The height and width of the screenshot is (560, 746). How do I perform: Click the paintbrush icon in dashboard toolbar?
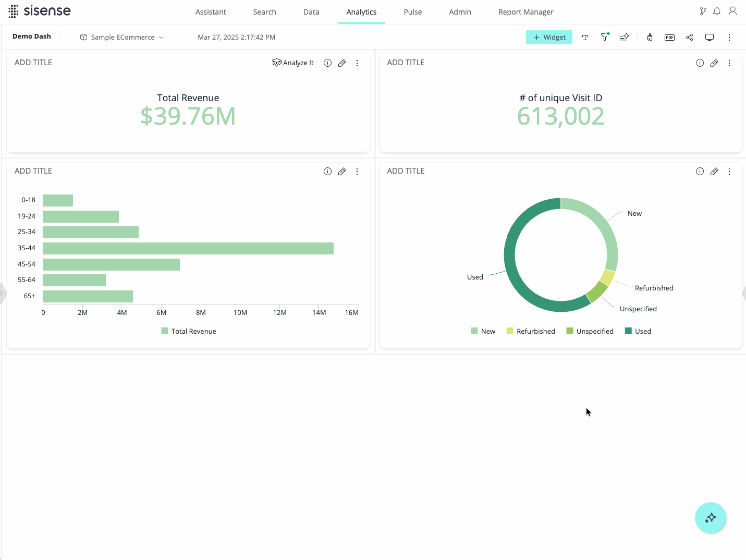[x=650, y=37]
